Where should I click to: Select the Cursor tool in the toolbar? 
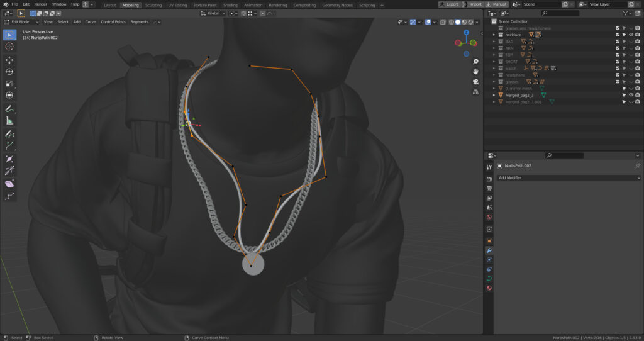[x=9, y=47]
